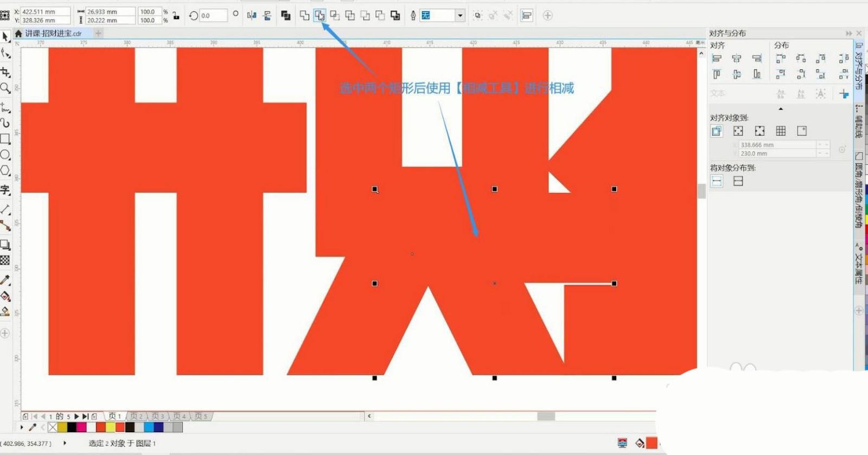Open the 文本属性 docker tab
Viewport: 868px width, 455px height.
[859, 264]
